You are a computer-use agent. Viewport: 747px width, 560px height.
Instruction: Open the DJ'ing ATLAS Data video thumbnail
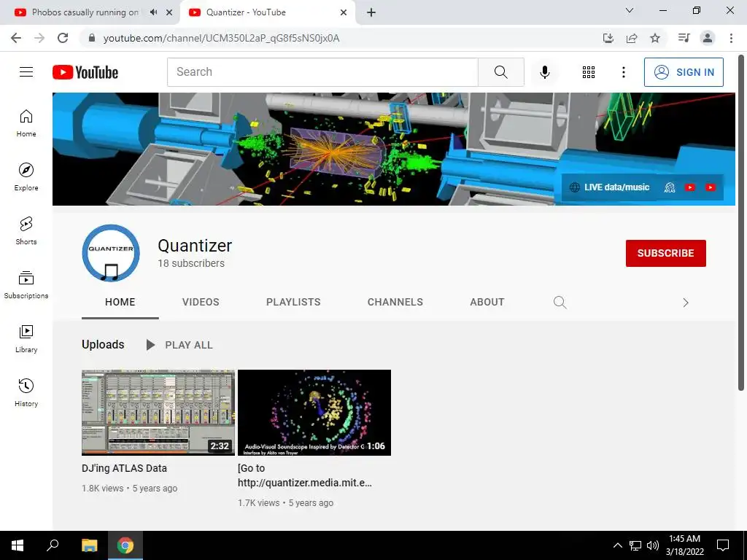pyautogui.click(x=158, y=413)
